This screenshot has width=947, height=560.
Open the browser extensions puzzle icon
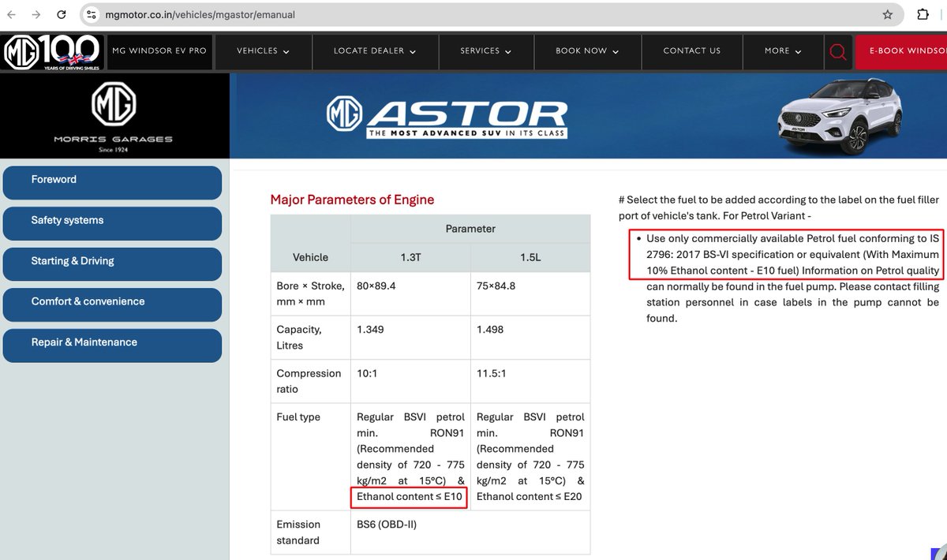point(923,14)
